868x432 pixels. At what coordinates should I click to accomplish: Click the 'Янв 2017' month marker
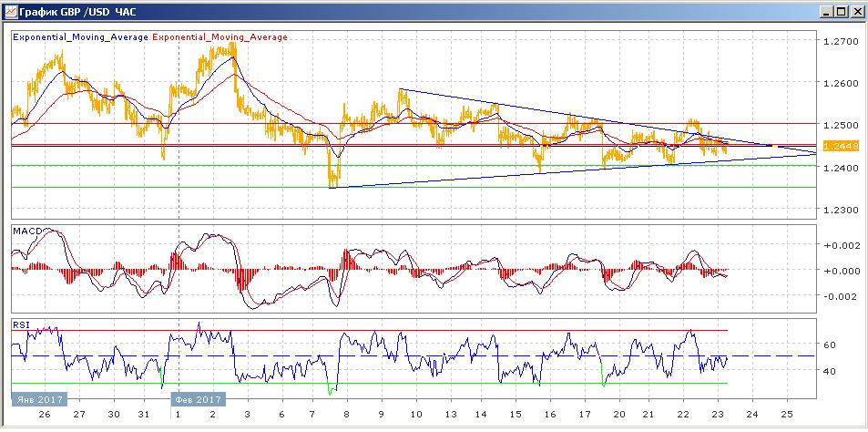(40, 399)
